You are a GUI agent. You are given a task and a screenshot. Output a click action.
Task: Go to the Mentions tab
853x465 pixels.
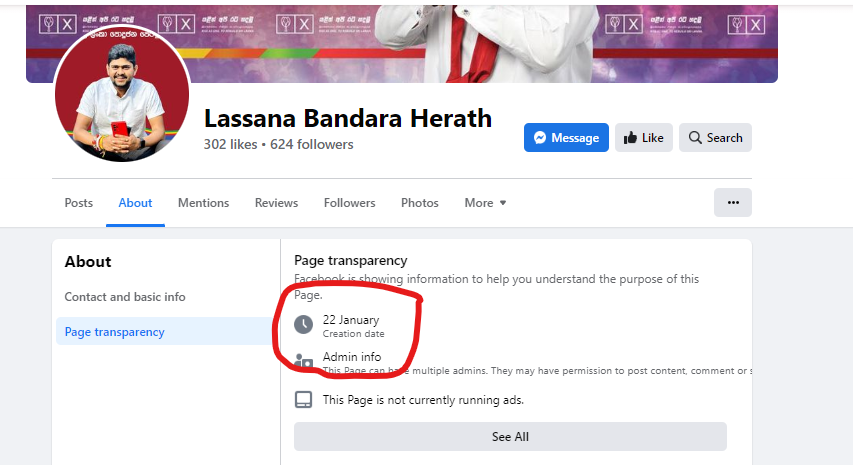point(203,203)
